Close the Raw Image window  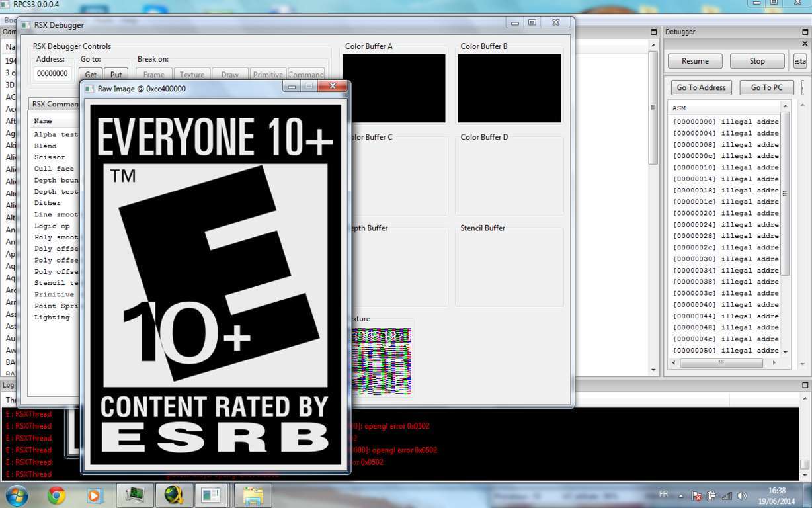point(333,87)
